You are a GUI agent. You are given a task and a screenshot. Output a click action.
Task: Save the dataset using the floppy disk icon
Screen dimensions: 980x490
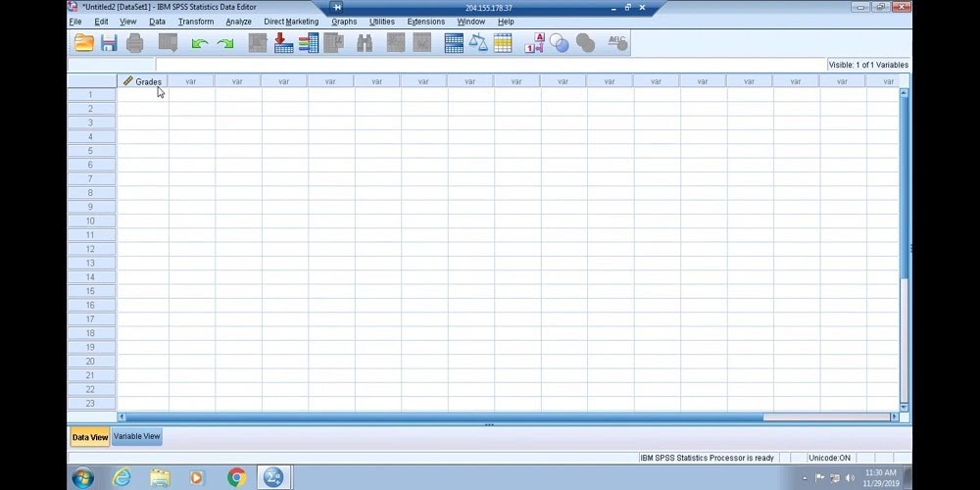pyautogui.click(x=109, y=43)
